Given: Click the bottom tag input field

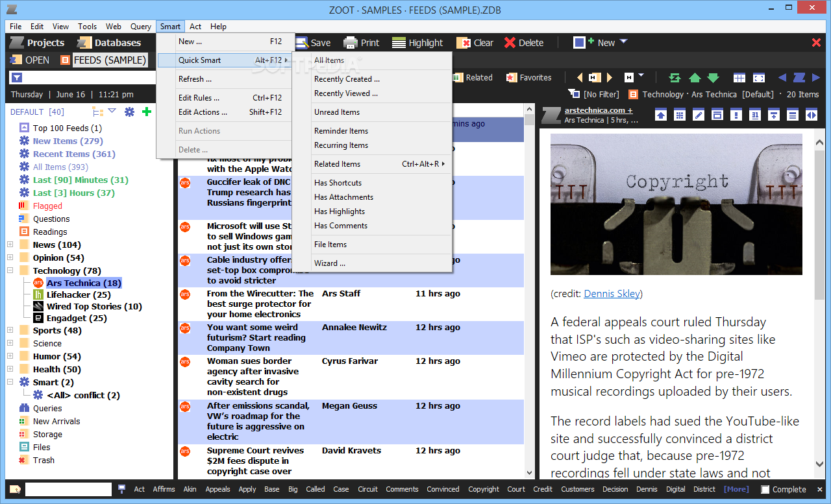Looking at the screenshot, I should [68, 489].
